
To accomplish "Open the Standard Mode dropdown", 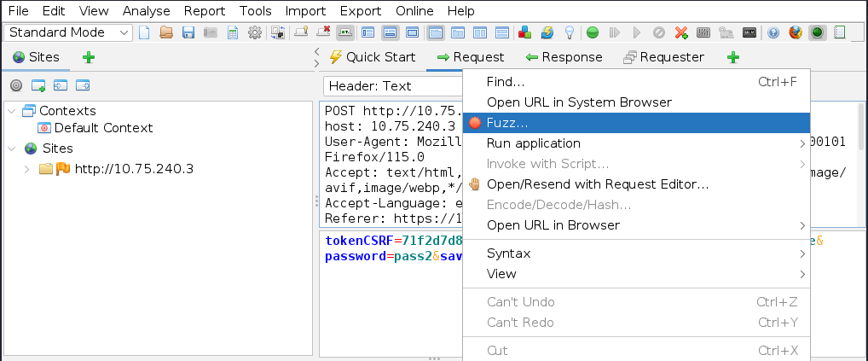I will tap(69, 32).
